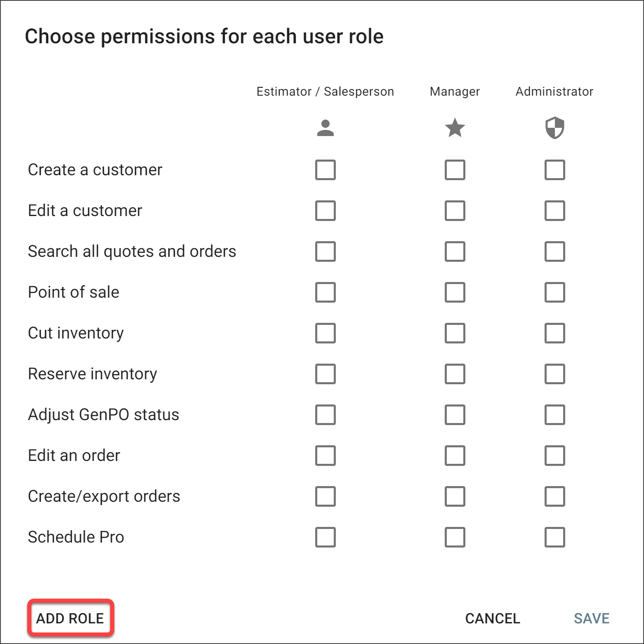Image resolution: width=644 pixels, height=644 pixels.
Task: Enable Create a customer for Estimator
Action: pyautogui.click(x=325, y=170)
